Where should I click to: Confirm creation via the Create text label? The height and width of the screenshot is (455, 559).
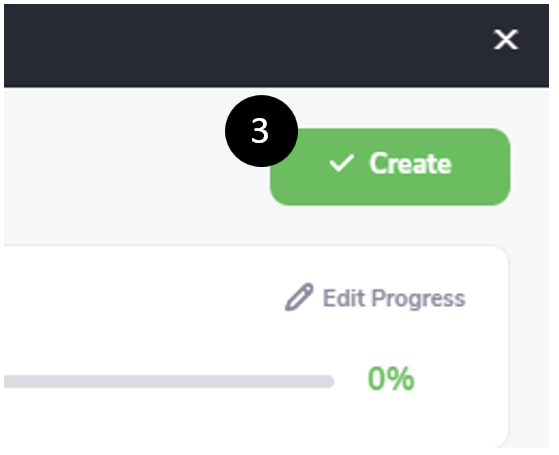tap(410, 163)
